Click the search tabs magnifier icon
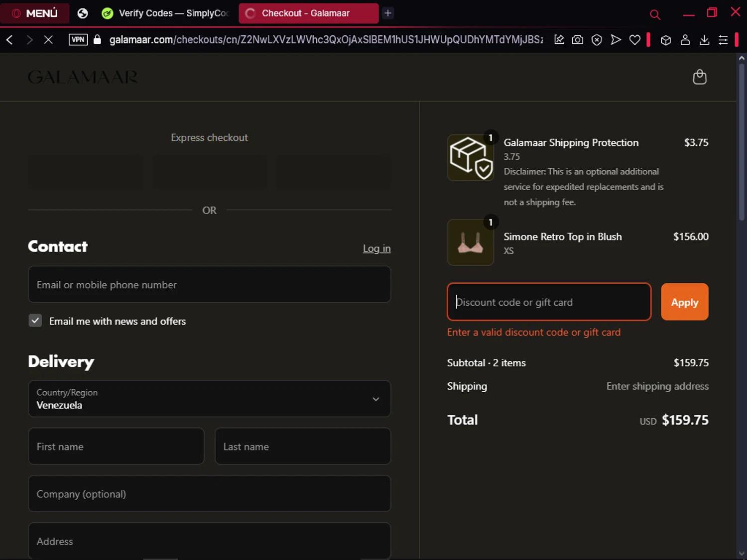The image size is (747, 560). click(x=655, y=15)
